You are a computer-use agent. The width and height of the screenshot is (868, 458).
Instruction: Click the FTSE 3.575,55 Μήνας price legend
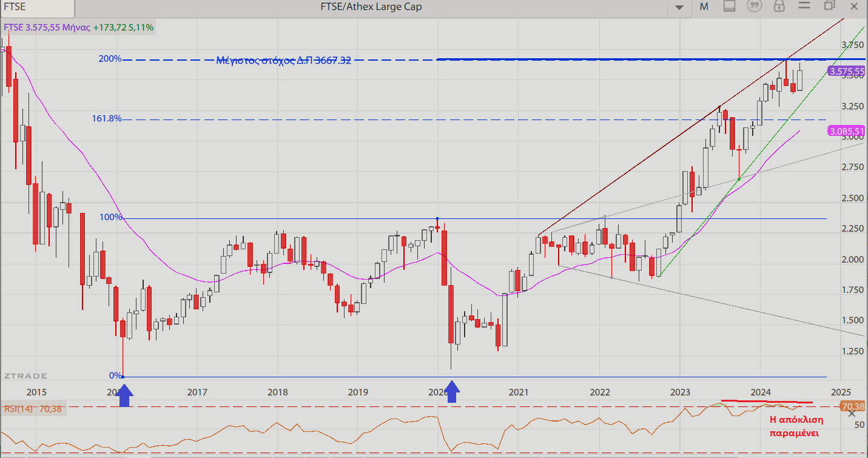pos(79,27)
